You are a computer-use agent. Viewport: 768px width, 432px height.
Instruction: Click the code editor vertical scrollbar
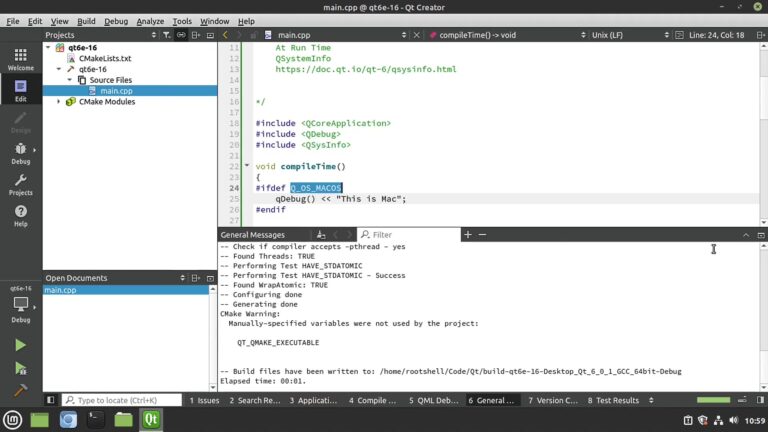tap(764, 134)
